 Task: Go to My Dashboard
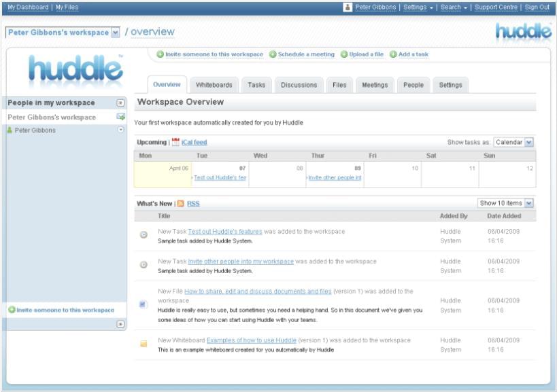[x=28, y=7]
